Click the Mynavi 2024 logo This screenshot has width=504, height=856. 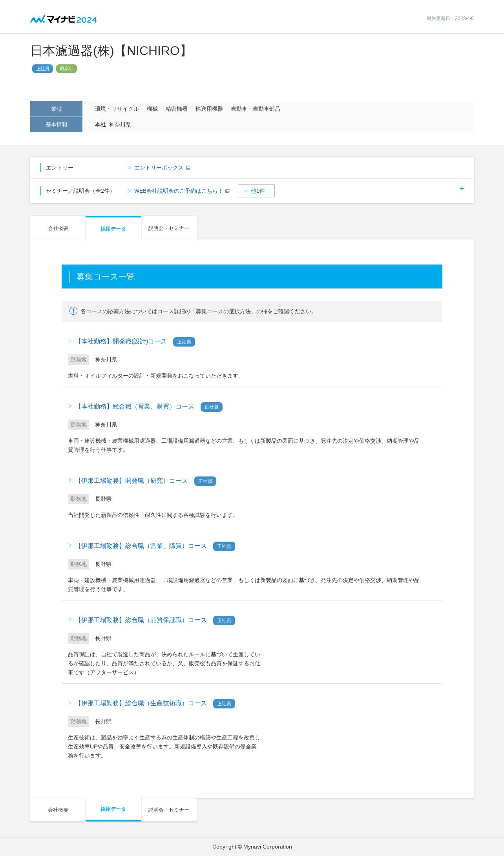pos(64,19)
